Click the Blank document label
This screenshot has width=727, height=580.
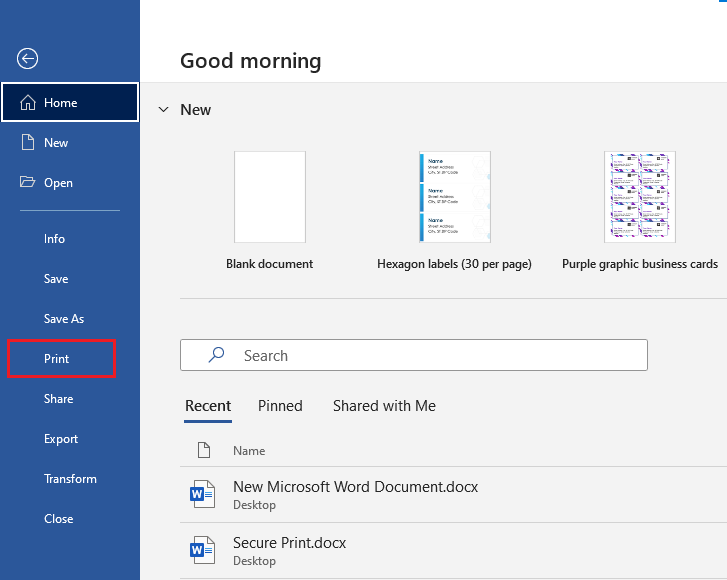pyautogui.click(x=269, y=264)
